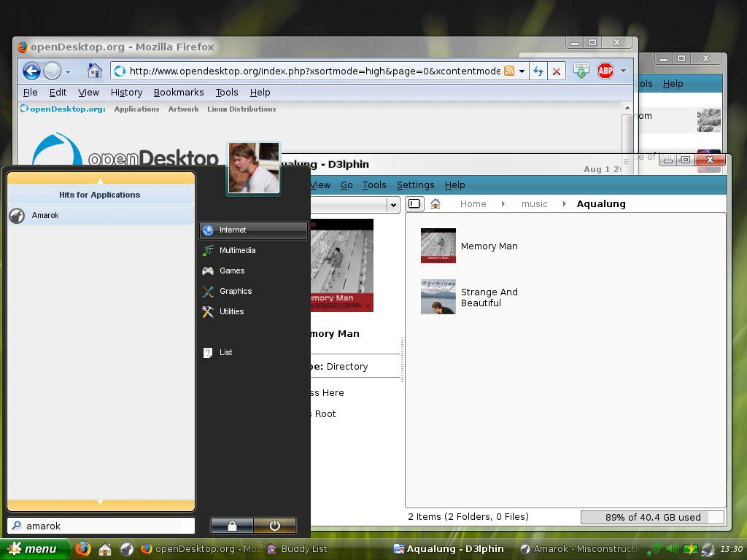Open D3lphin Tools menu
747x560 pixels.
374,185
